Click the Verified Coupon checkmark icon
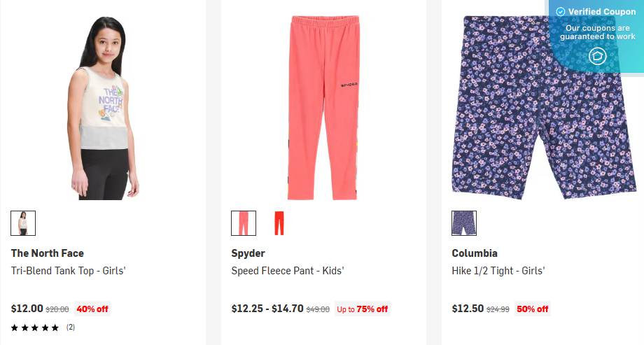Viewport: 644px width, 345px height. pyautogui.click(x=560, y=12)
